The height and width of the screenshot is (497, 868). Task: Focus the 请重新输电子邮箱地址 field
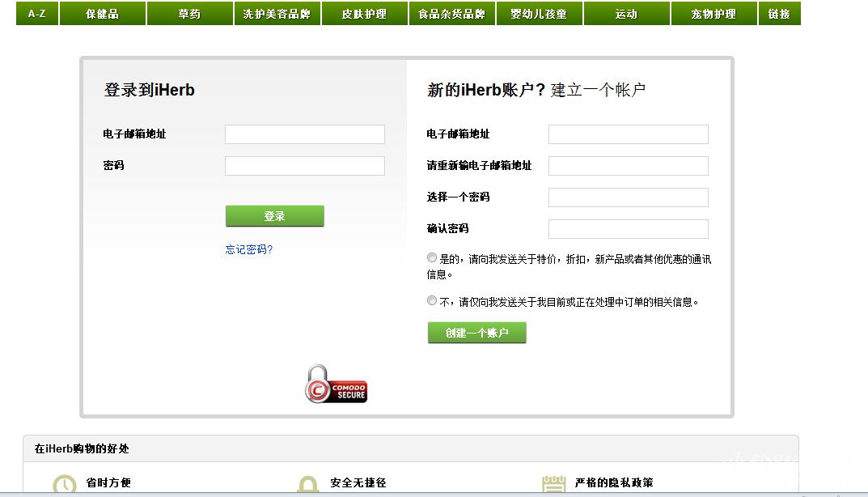coord(629,166)
